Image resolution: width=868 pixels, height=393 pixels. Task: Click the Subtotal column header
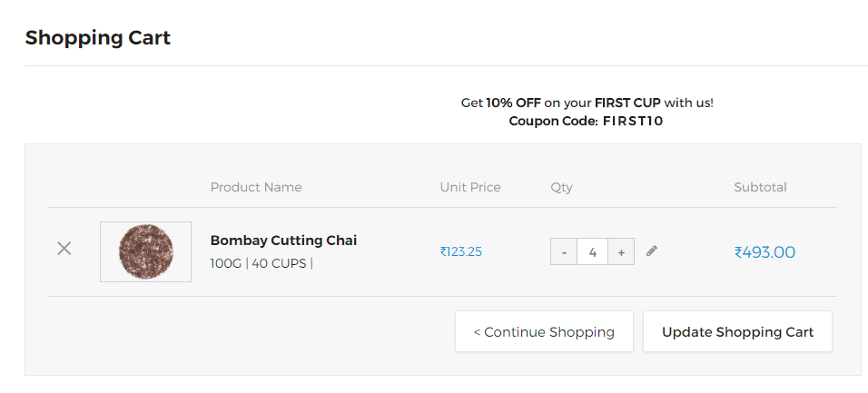pyautogui.click(x=761, y=187)
